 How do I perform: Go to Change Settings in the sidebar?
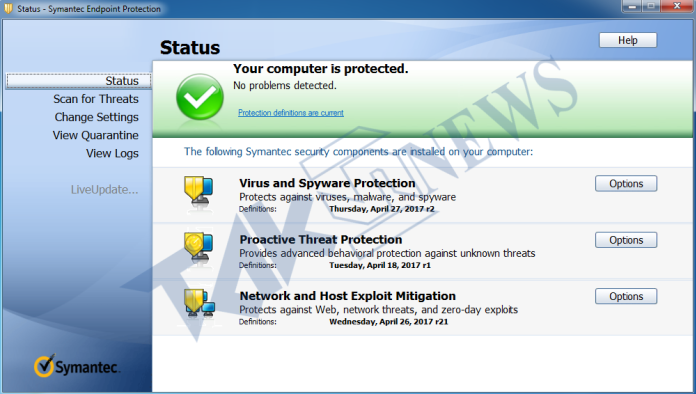pos(96,117)
